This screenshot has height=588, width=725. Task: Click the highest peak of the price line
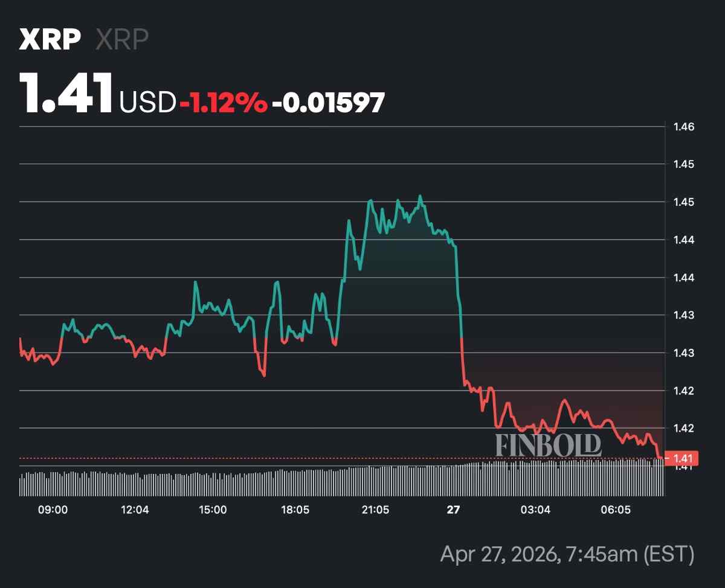[x=420, y=196]
